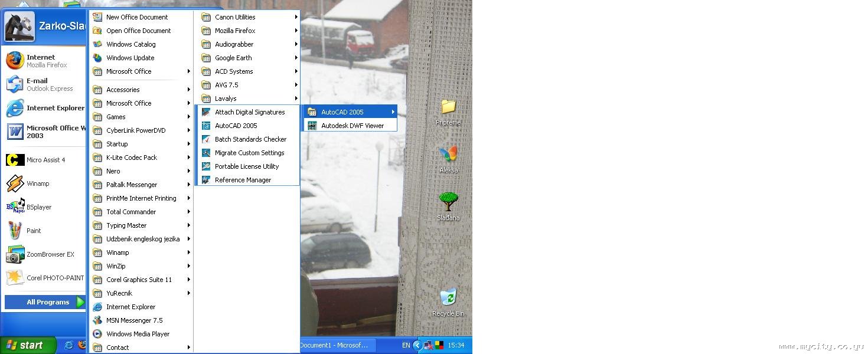The width and height of the screenshot is (868, 354).
Task: Open ACD Systems folder
Action: [x=249, y=71]
